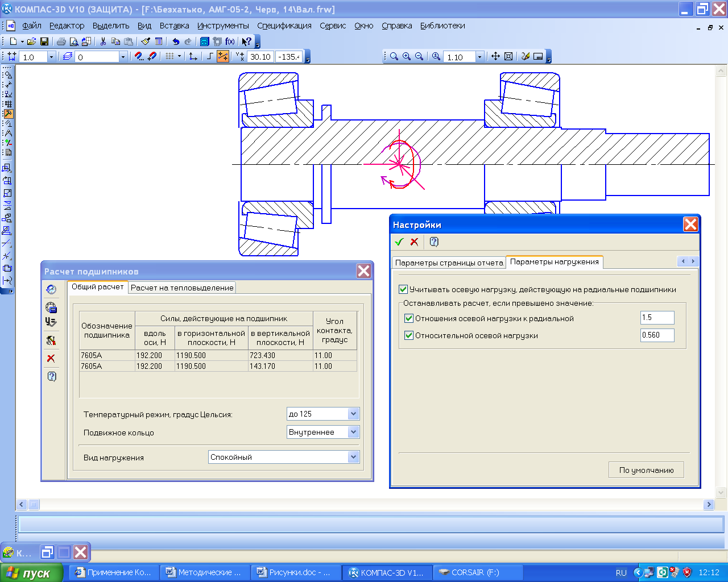Click the X coordinate field 30.10
The width and height of the screenshot is (728, 582).
pyautogui.click(x=260, y=57)
